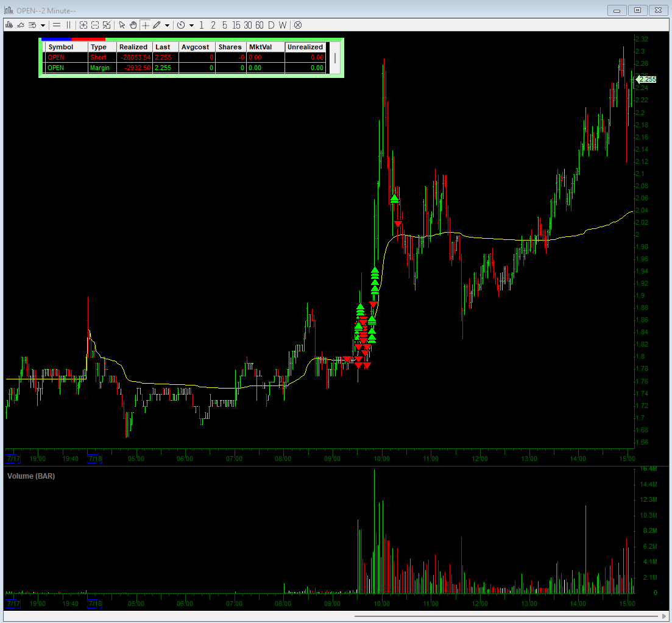Click the 7/18 date marker on volume axis
Viewport: 672px width, 623px height.
pyautogui.click(x=94, y=604)
